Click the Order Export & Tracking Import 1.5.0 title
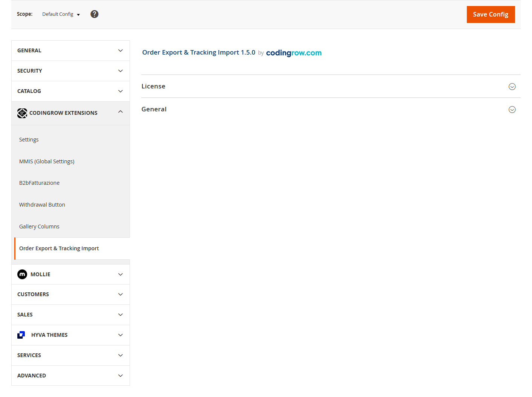 (x=199, y=52)
